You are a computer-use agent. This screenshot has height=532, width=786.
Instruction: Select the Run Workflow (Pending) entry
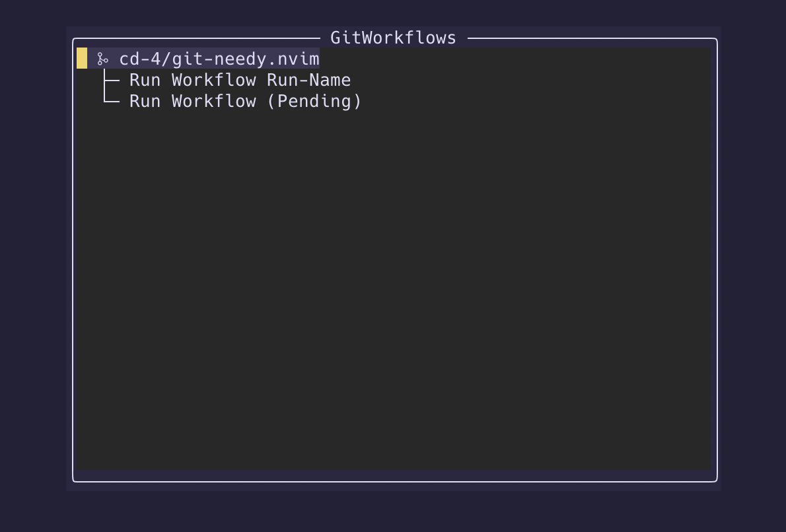pos(245,101)
